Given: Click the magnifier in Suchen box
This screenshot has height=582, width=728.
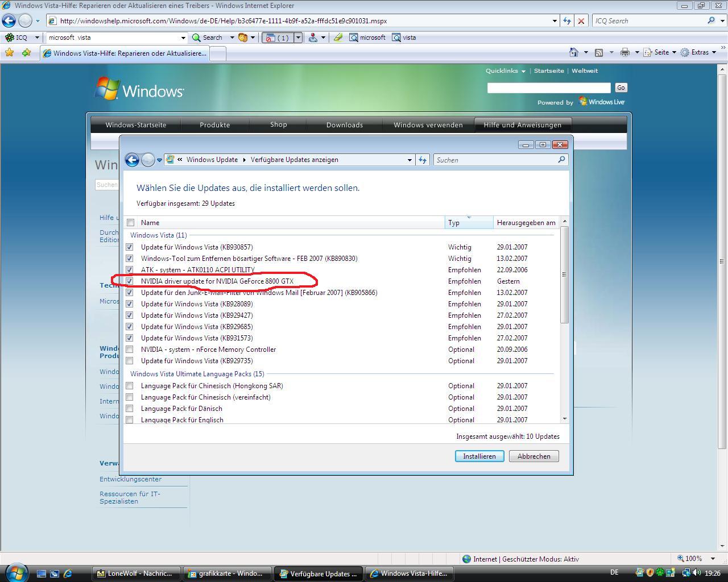Looking at the screenshot, I should pyautogui.click(x=561, y=160).
